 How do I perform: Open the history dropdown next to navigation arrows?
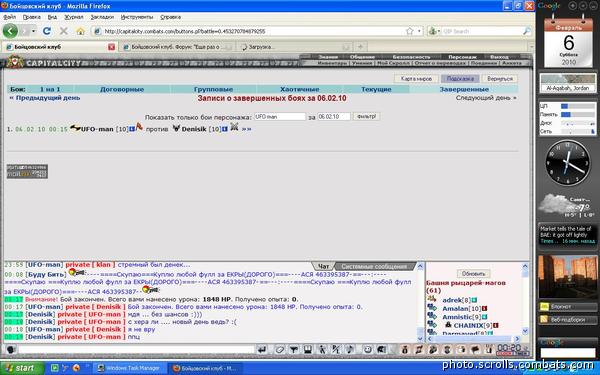tap(33, 31)
